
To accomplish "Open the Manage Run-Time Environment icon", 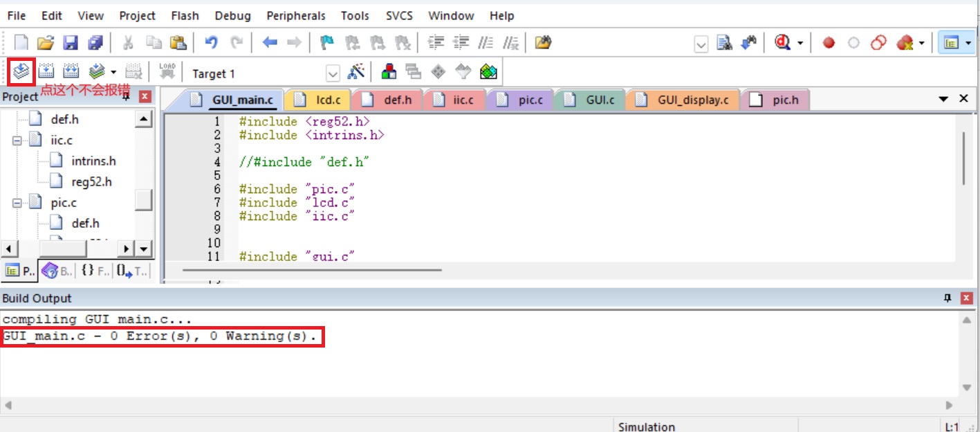I will [x=438, y=71].
